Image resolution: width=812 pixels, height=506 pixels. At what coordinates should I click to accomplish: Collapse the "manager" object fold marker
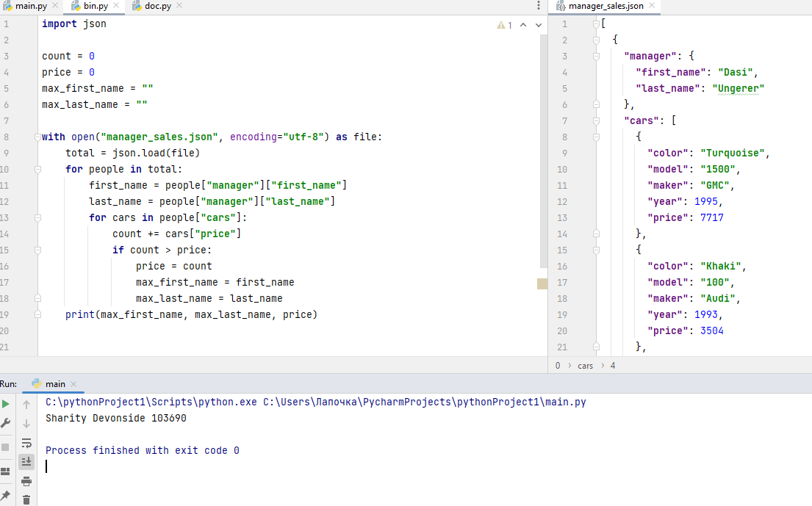click(x=596, y=56)
